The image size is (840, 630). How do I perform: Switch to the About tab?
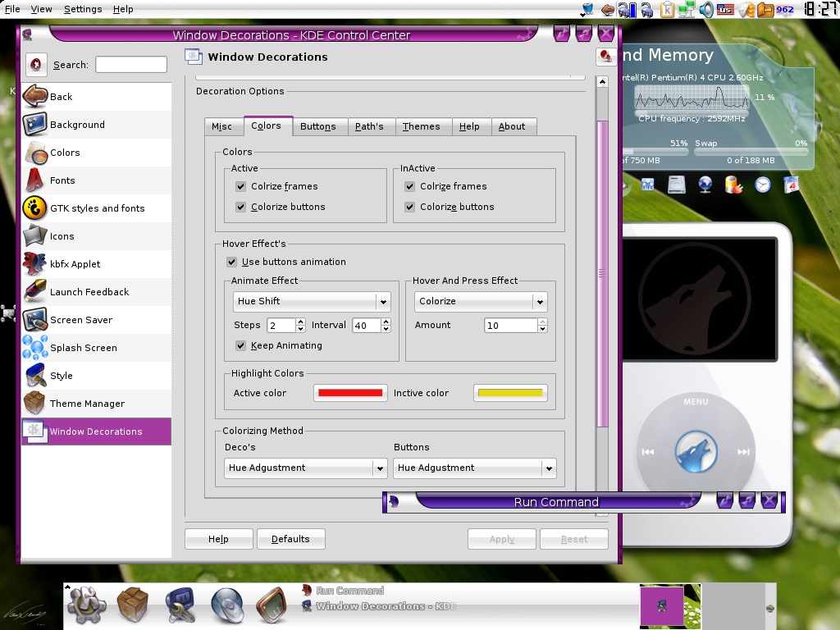tap(512, 126)
